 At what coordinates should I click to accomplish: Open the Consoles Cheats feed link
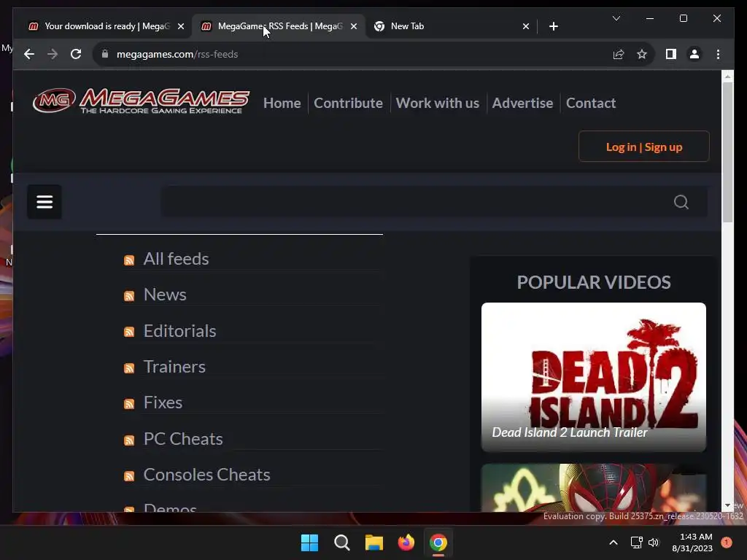coord(206,474)
